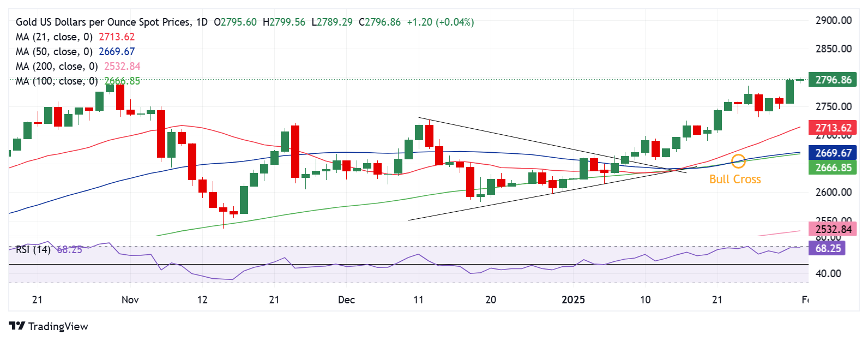Select the MA (21, close, 0) legend
Viewport: 868px width, 341px height.
[55, 37]
